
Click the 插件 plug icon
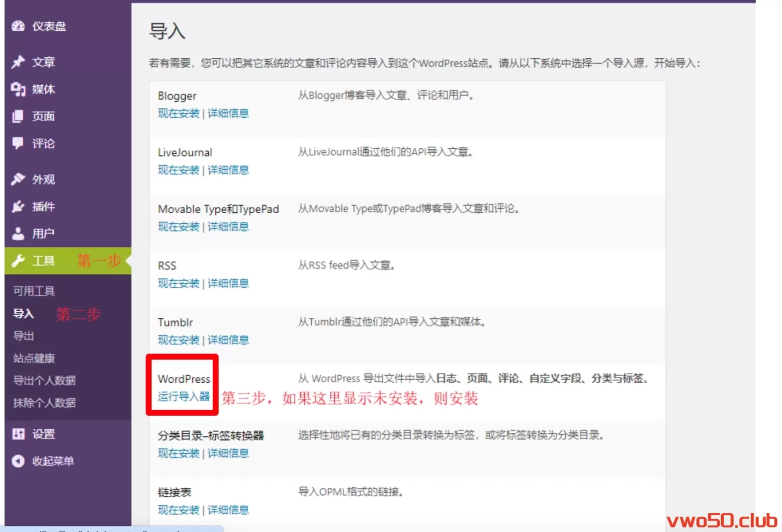[x=18, y=206]
